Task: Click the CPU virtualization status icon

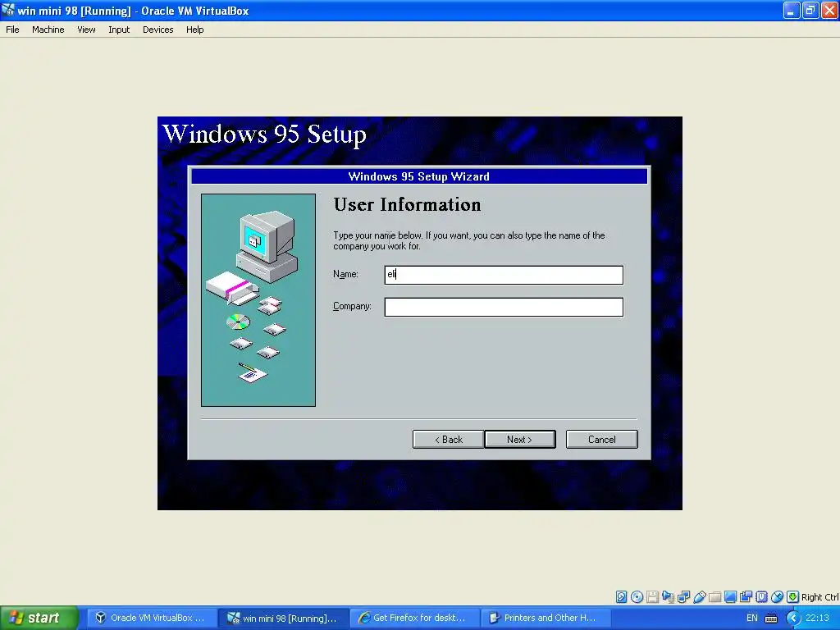Action: click(x=761, y=597)
